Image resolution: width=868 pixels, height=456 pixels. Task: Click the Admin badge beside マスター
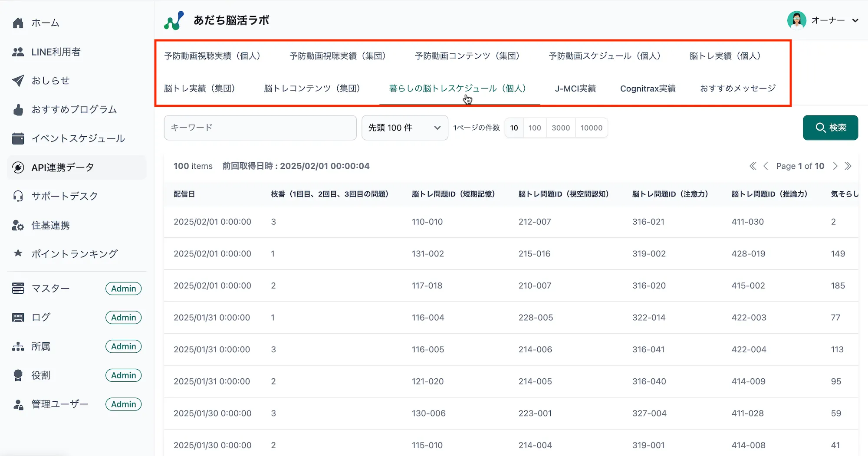[x=123, y=289]
